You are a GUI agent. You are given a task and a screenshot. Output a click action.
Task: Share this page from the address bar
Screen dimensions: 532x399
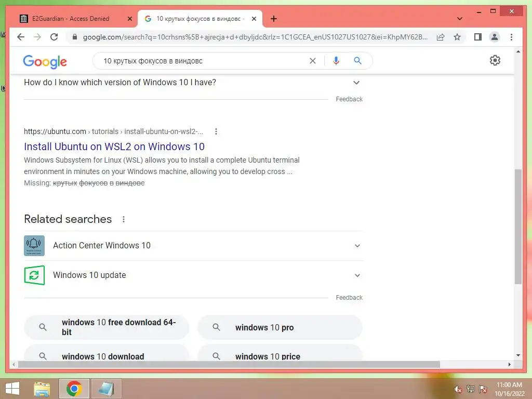[441, 37]
